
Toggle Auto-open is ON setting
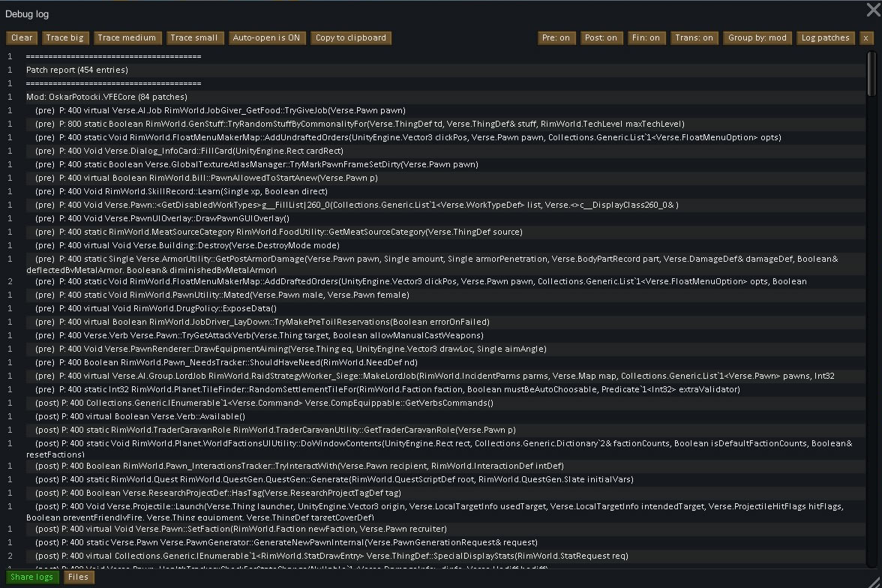(267, 37)
